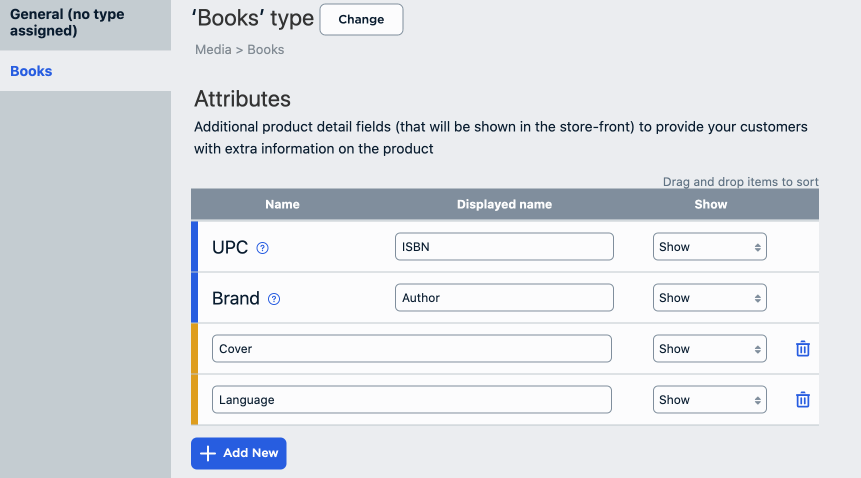The image size is (861, 478).
Task: Click into the Language attribute name field
Action: [x=411, y=400]
